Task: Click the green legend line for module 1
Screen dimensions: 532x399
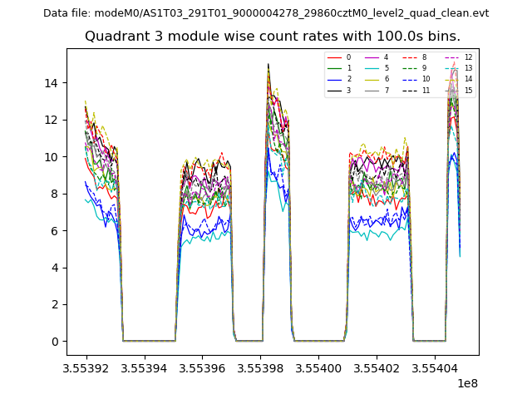Action: tap(335, 68)
